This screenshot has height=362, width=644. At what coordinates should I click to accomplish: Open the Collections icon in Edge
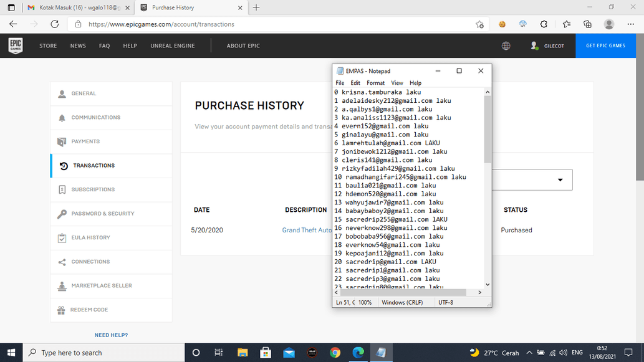pos(588,24)
